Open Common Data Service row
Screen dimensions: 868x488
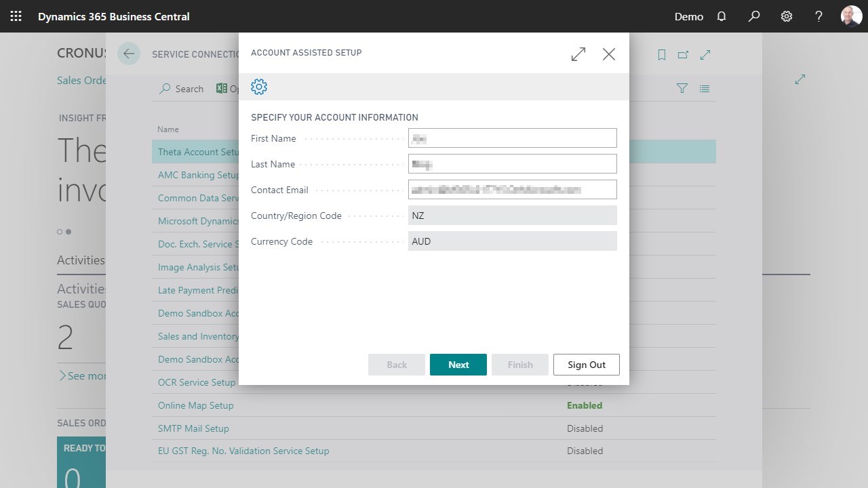click(x=198, y=198)
